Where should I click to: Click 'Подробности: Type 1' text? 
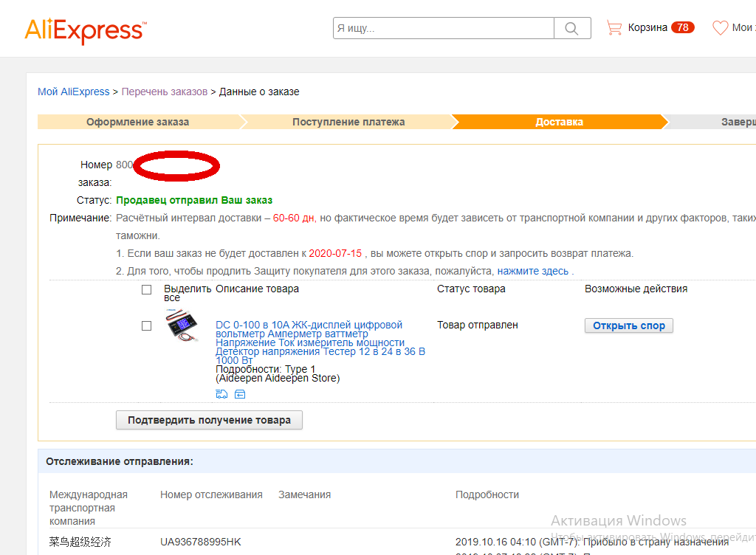click(x=265, y=369)
